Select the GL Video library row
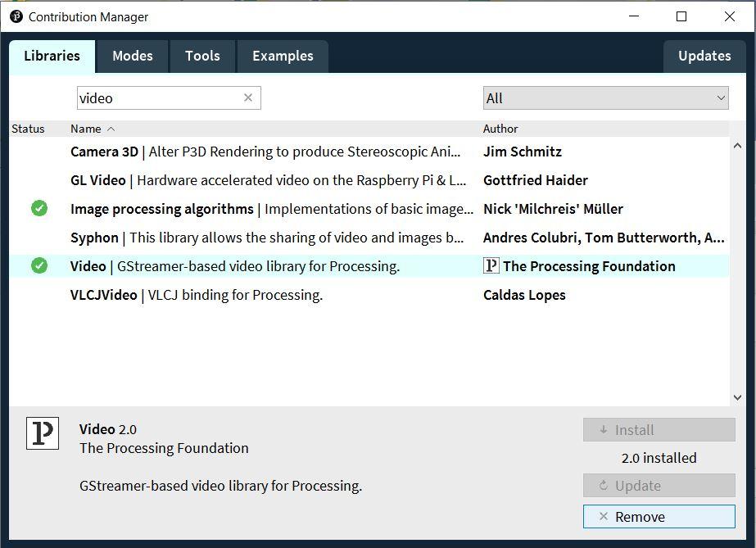This screenshot has width=756, height=548. coord(369,180)
